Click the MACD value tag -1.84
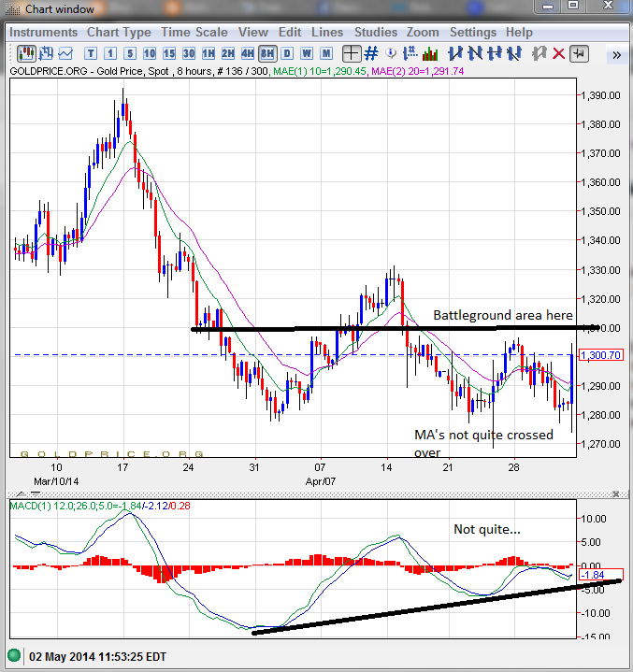 click(600, 575)
